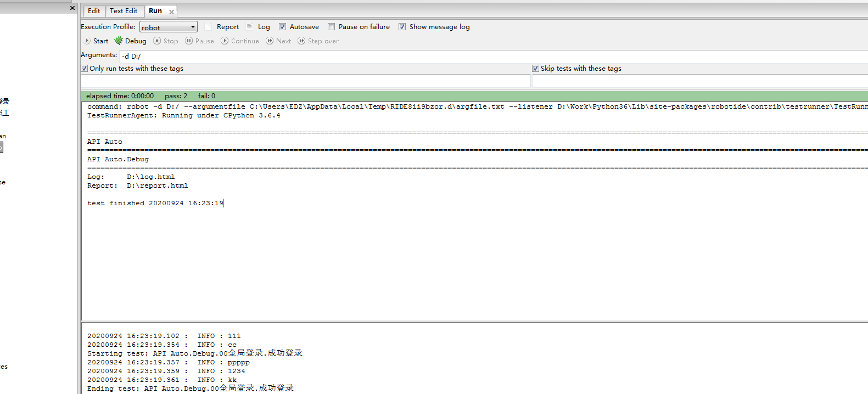Viewport: 868px width, 394px height.
Task: Click the Start button label
Action: [100, 41]
